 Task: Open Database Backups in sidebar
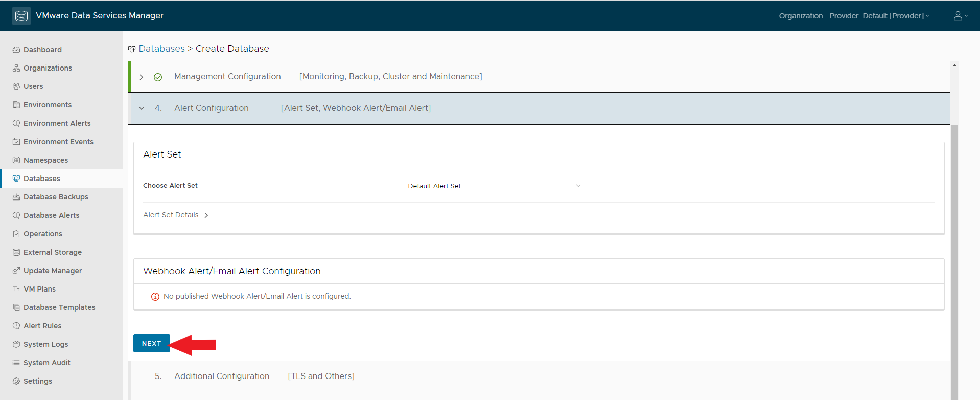[x=56, y=197]
